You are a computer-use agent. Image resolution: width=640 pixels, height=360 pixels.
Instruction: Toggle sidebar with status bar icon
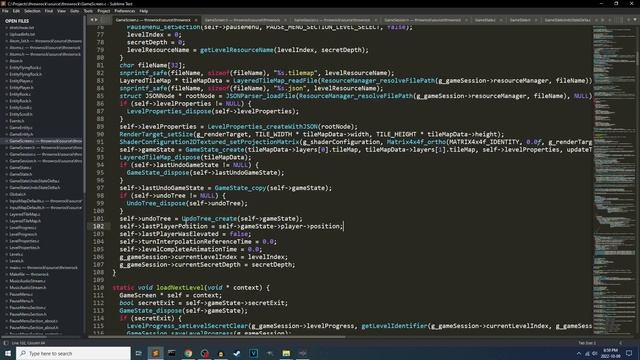[x=6, y=343]
